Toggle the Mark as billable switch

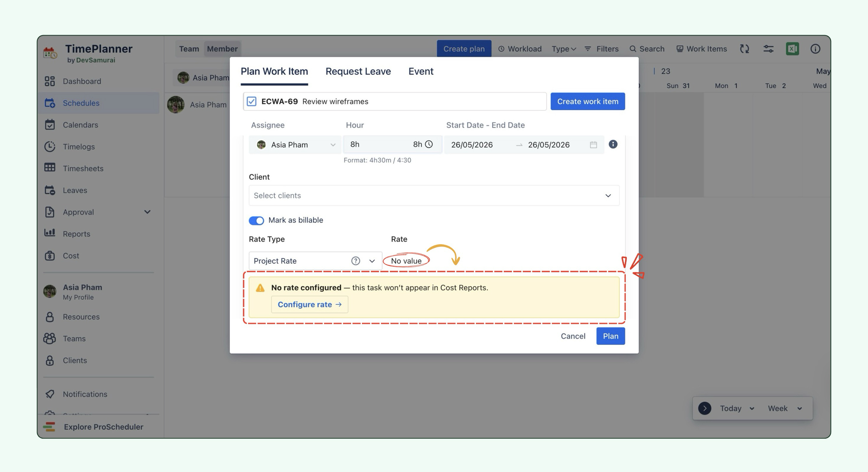click(256, 221)
